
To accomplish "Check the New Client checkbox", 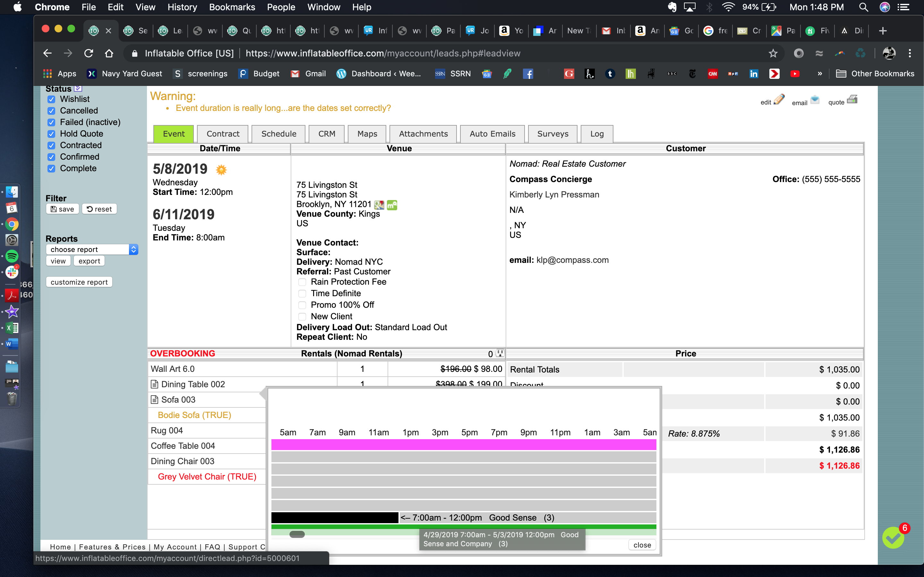I will click(302, 316).
